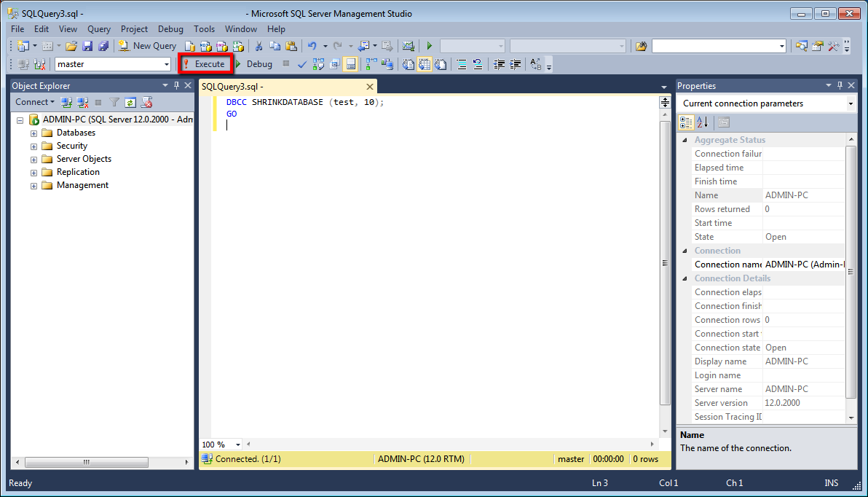Select the SQLQuery3.sql editor tab
Screen dimensions: 868x497
(232, 86)
